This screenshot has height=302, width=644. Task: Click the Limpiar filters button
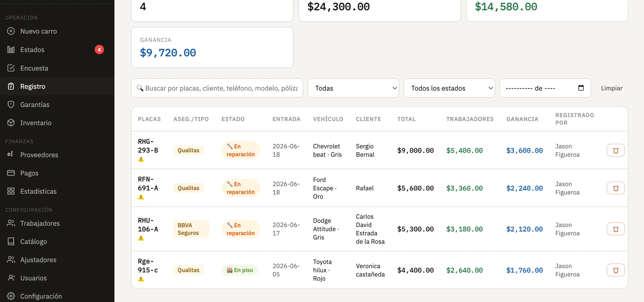click(612, 88)
